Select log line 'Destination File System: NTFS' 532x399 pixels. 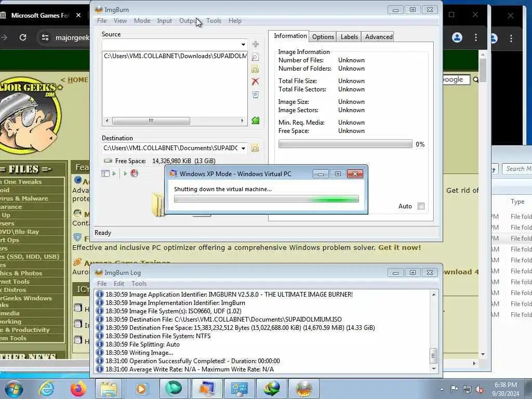153,336
